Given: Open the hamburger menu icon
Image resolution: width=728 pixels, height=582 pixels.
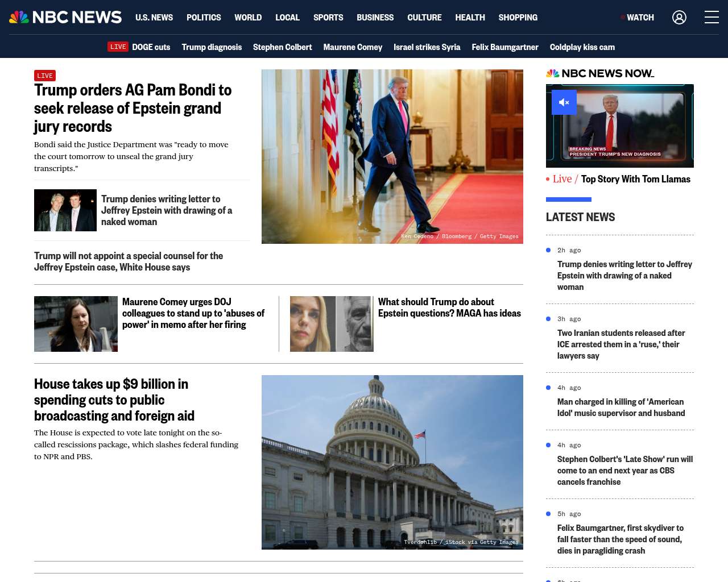Looking at the screenshot, I should pos(712,18).
